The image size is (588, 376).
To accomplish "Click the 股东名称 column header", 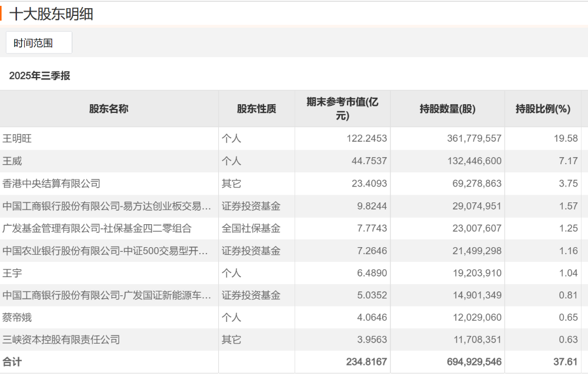I will (109, 108).
